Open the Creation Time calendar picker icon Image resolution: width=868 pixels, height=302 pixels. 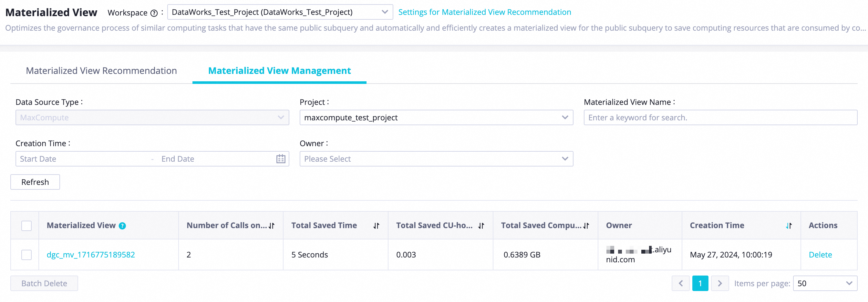pos(281,159)
